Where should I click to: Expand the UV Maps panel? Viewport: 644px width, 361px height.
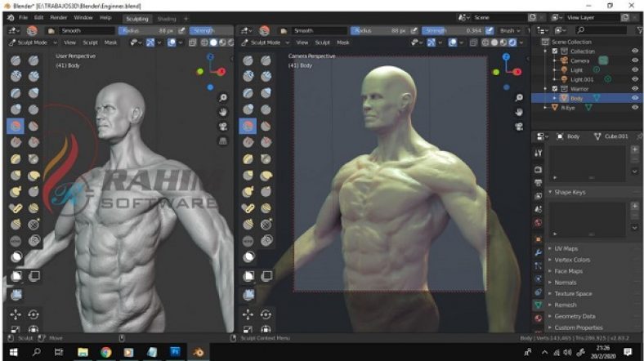coord(566,248)
